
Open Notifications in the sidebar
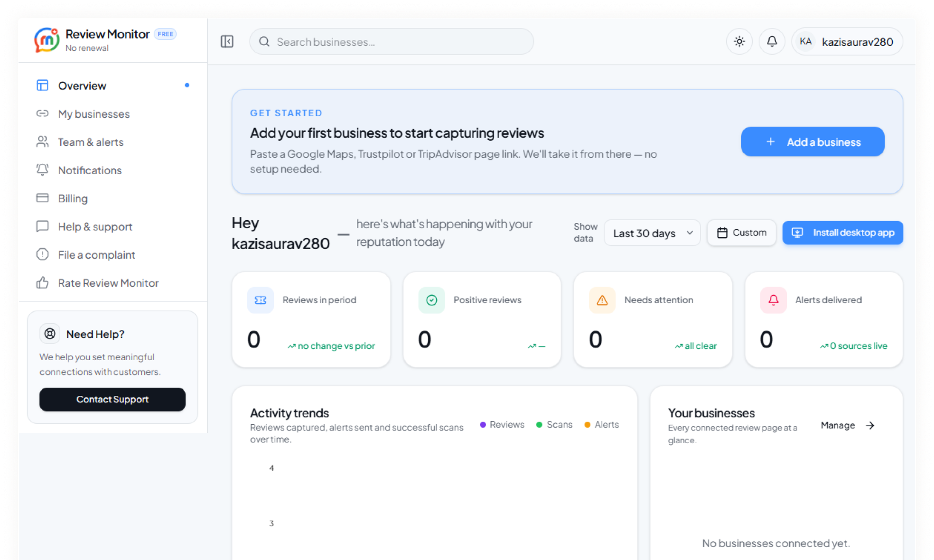click(113, 170)
